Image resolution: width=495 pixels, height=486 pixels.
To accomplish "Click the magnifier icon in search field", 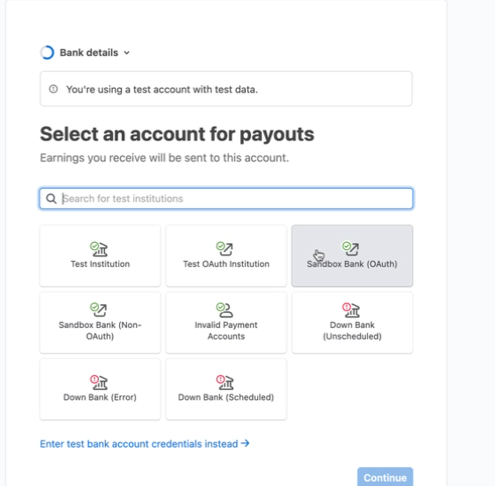I will (x=51, y=199).
